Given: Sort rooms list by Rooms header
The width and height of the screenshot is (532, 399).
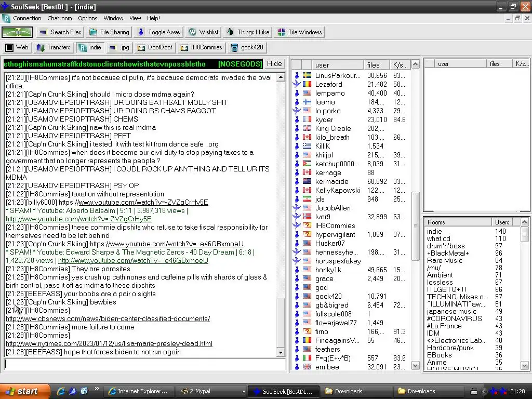Looking at the screenshot, I should (458, 222).
